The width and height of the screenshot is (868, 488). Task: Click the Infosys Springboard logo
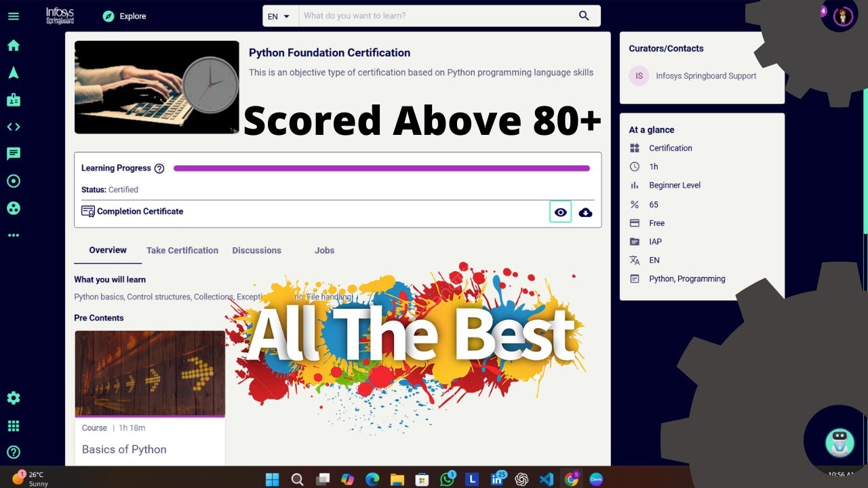click(x=60, y=16)
